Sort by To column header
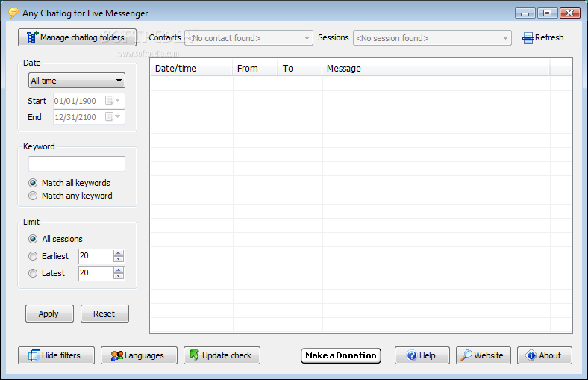This screenshot has width=588, height=380. (x=300, y=69)
